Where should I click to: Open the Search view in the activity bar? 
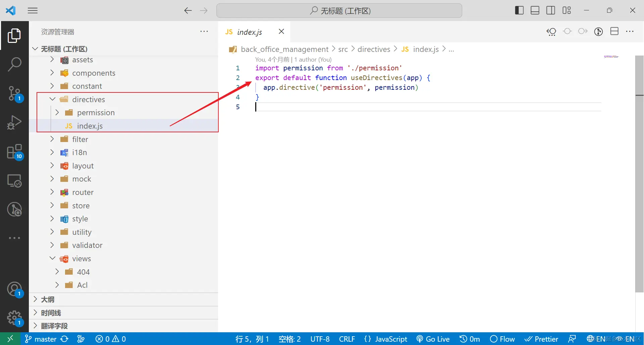(x=14, y=64)
